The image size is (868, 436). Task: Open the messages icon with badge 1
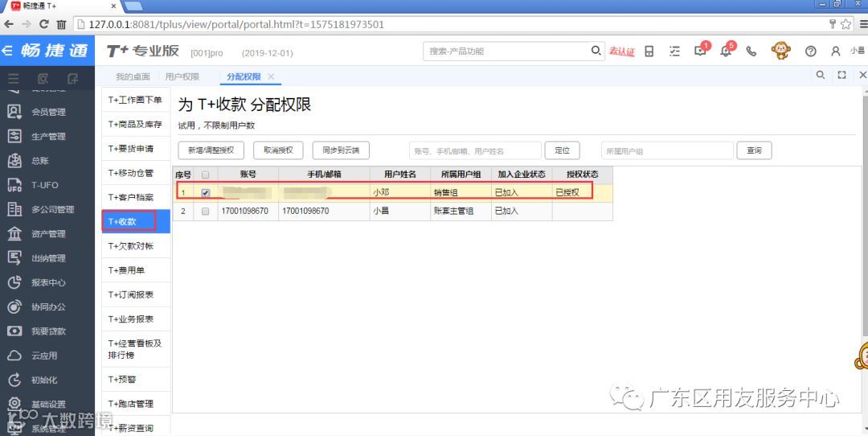(701, 51)
